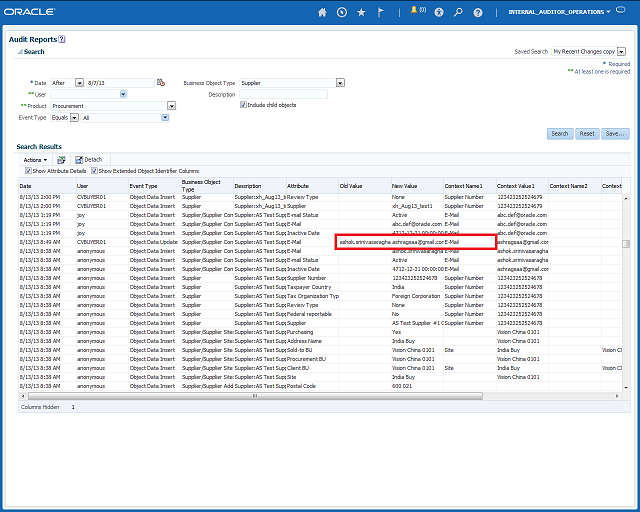Image resolution: width=640 pixels, height=512 pixels.
Task: Select the Procurement BU attribute cell
Action: (x=312, y=359)
